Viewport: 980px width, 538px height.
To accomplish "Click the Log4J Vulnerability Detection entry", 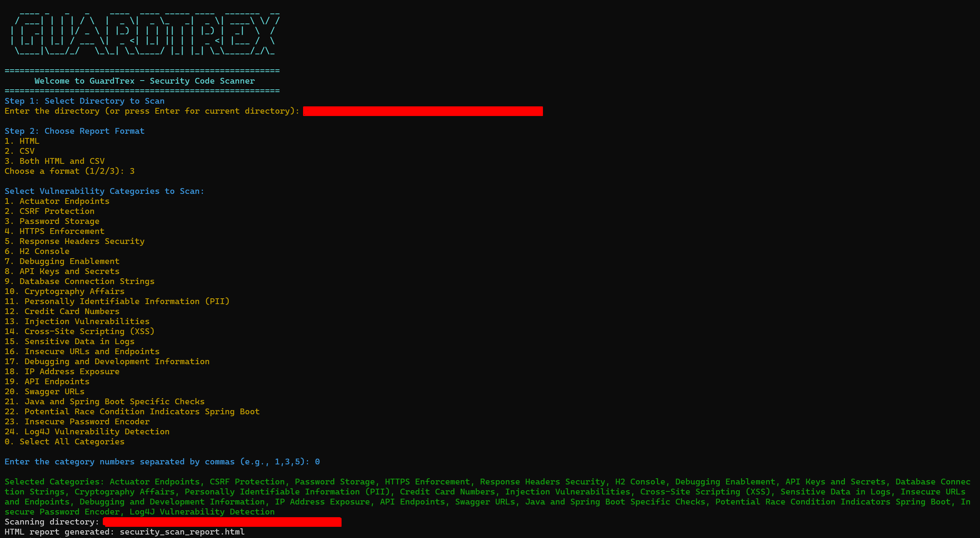I will click(x=87, y=432).
